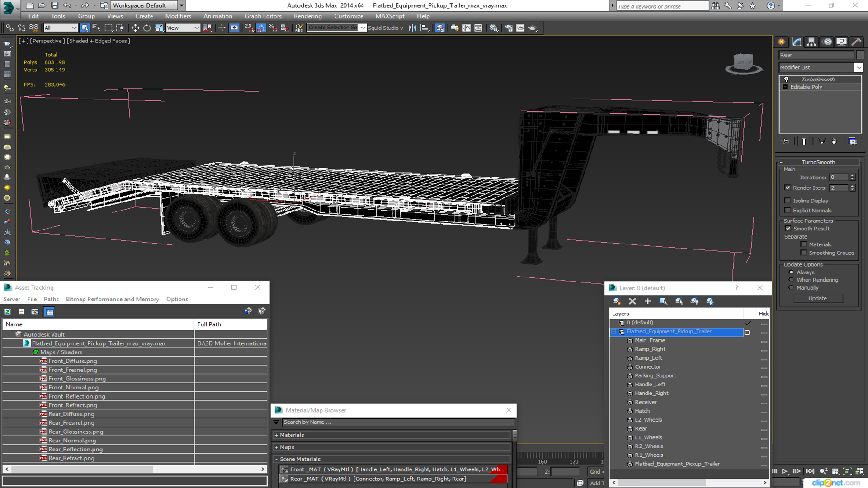Enable Isoline Display checkbox
This screenshot has height=488, width=868.
(788, 201)
